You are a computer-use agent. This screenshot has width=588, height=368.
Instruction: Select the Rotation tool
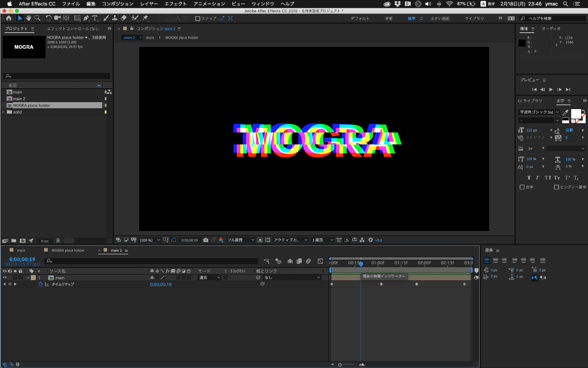coord(48,18)
